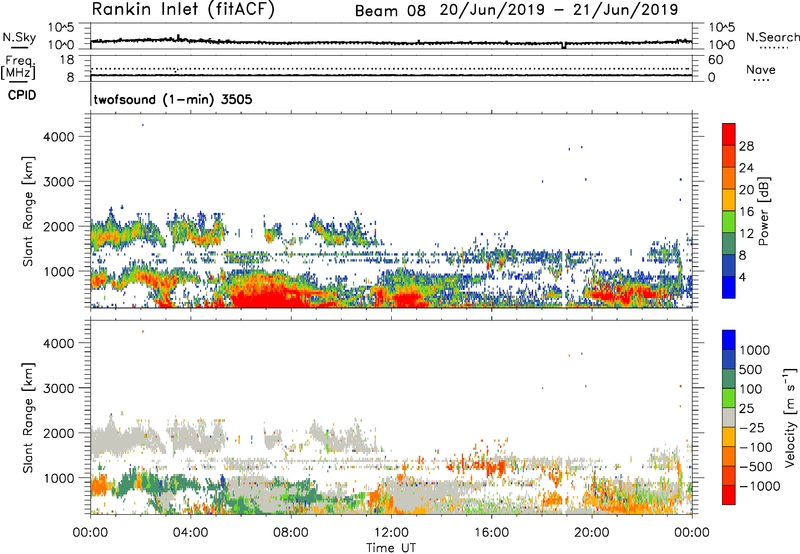Pick the bright blue bottom Power colorbar segment

(729, 288)
